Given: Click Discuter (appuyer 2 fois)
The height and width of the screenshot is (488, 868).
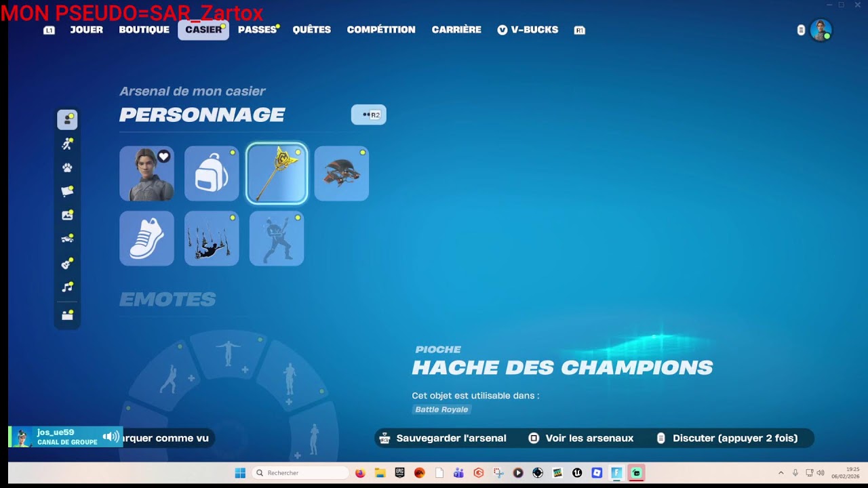Looking at the screenshot, I should point(727,439).
